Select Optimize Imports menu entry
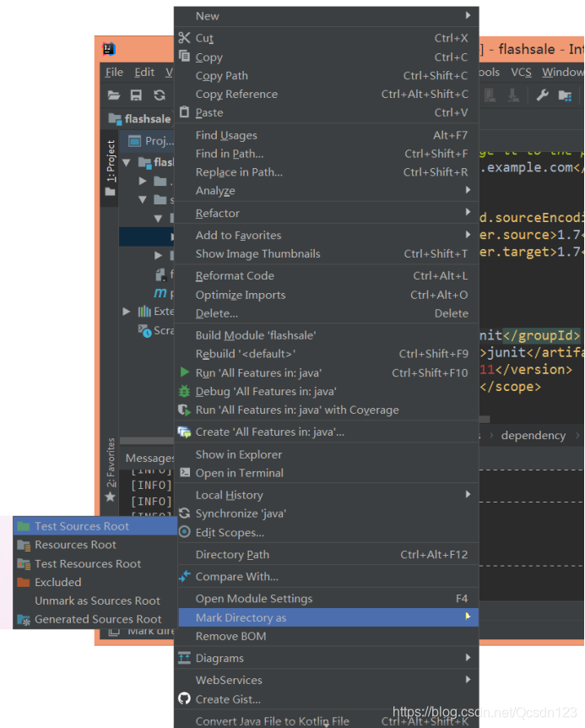 327,295
